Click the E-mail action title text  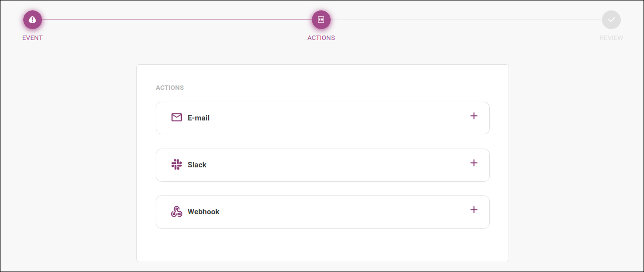click(199, 118)
